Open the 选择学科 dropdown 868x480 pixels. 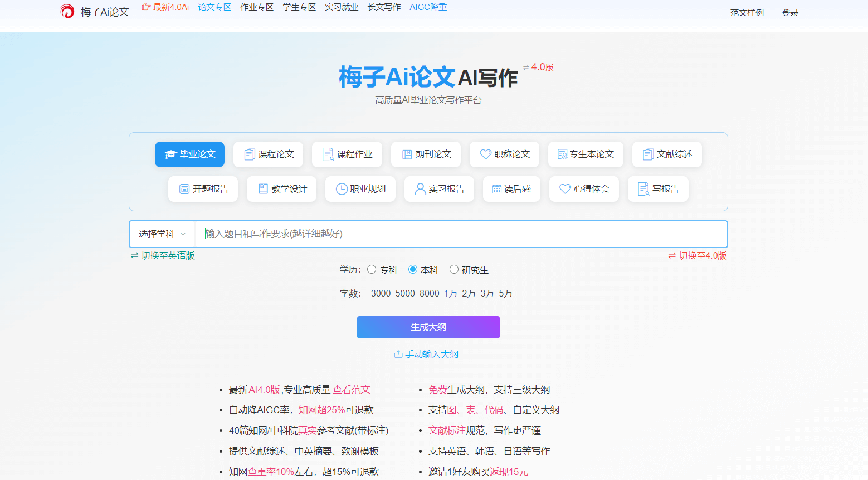click(161, 234)
